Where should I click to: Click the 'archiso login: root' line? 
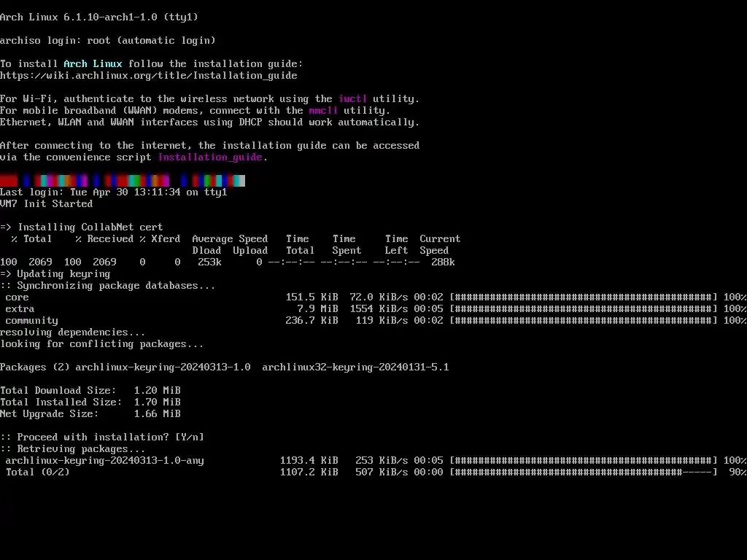pyautogui.click(x=108, y=41)
